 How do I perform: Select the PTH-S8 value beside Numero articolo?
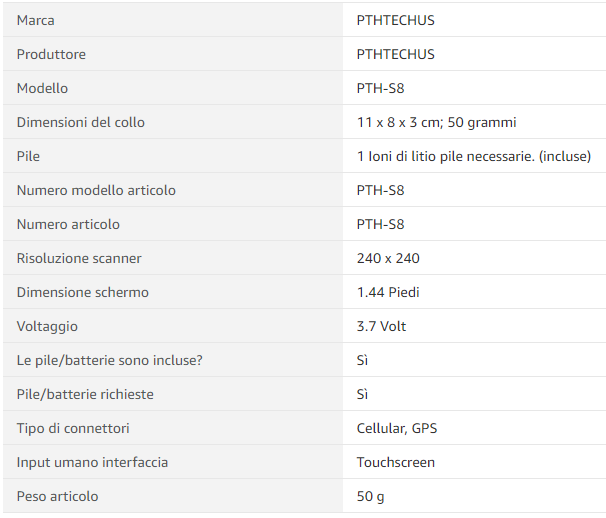click(380, 224)
